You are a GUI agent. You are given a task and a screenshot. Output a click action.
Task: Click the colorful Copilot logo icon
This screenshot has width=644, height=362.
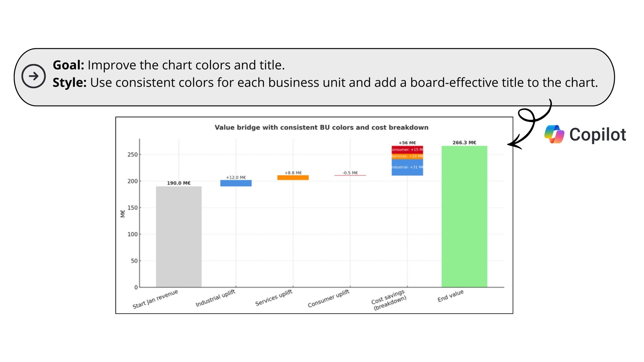point(554,134)
